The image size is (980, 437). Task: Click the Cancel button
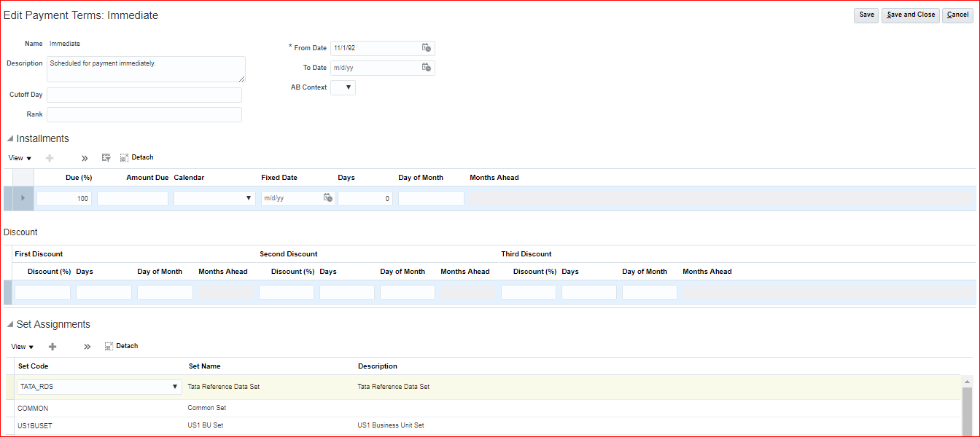[x=957, y=15]
